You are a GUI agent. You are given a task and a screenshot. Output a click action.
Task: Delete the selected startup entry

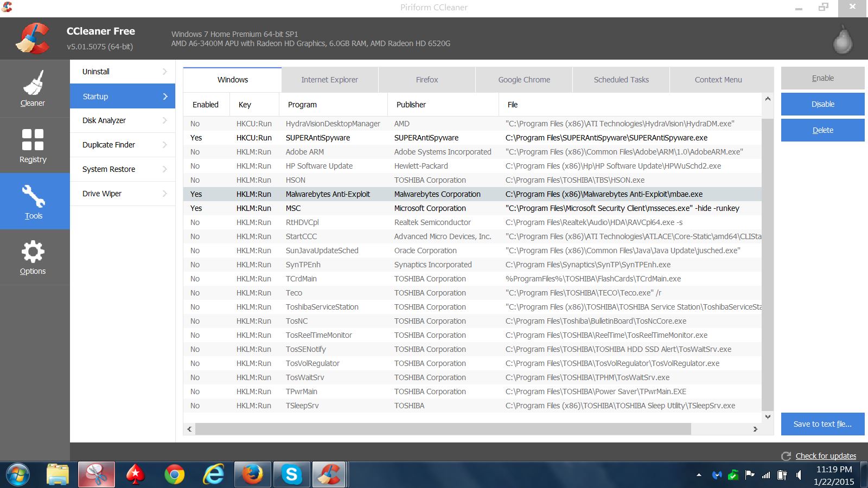click(x=823, y=130)
